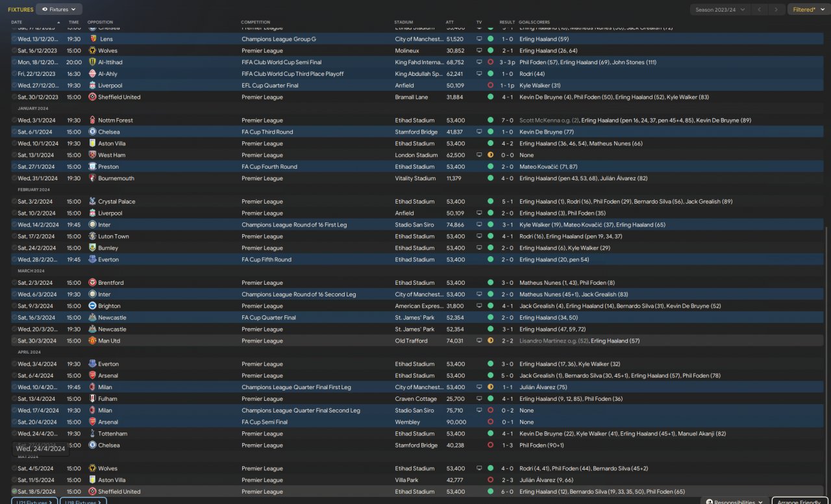The image size is (831, 504).
Task: Toggle the check circle for the Sat 4/5/2024 Wolves row
Action: [14, 468]
